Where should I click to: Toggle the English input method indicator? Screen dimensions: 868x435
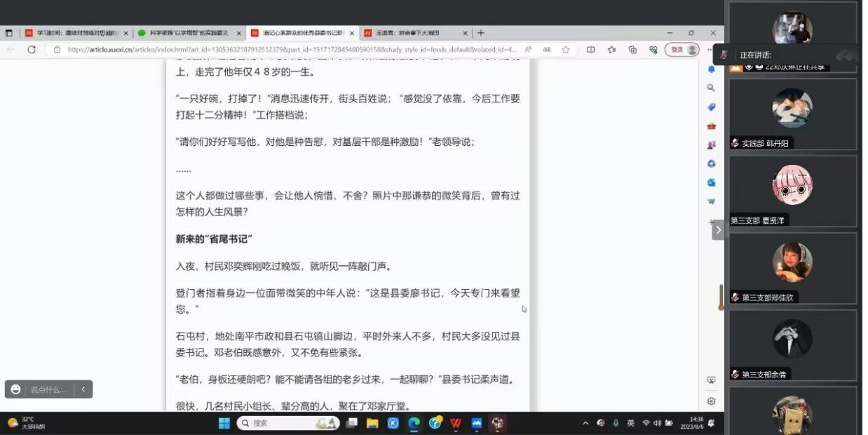pyautogui.click(x=630, y=423)
